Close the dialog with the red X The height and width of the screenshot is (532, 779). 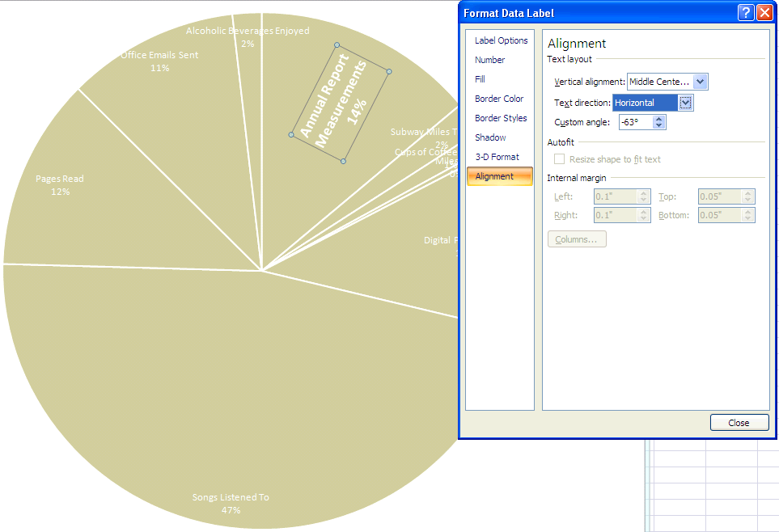[764, 13]
